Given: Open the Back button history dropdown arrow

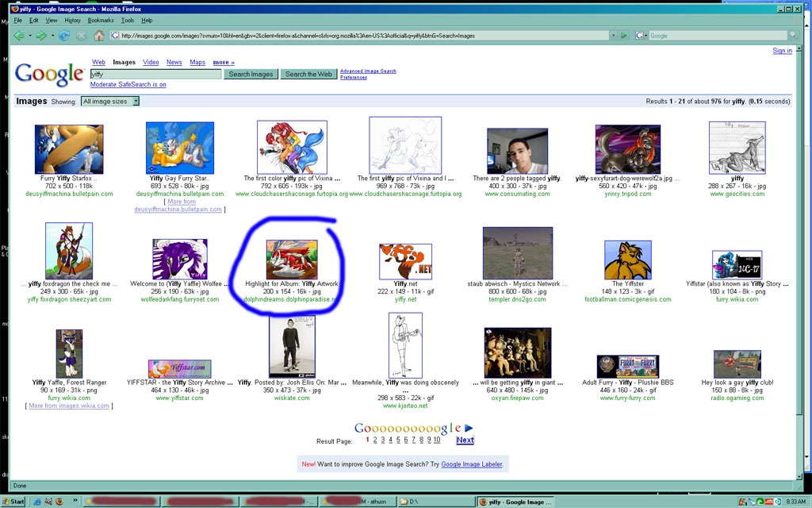Looking at the screenshot, I should [29, 35].
